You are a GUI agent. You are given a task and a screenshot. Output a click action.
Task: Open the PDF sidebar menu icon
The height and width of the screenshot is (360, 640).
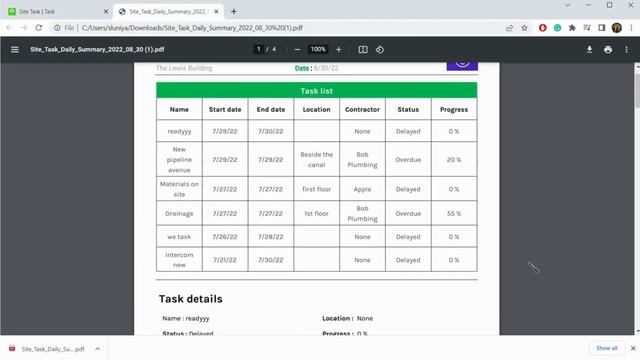15,49
